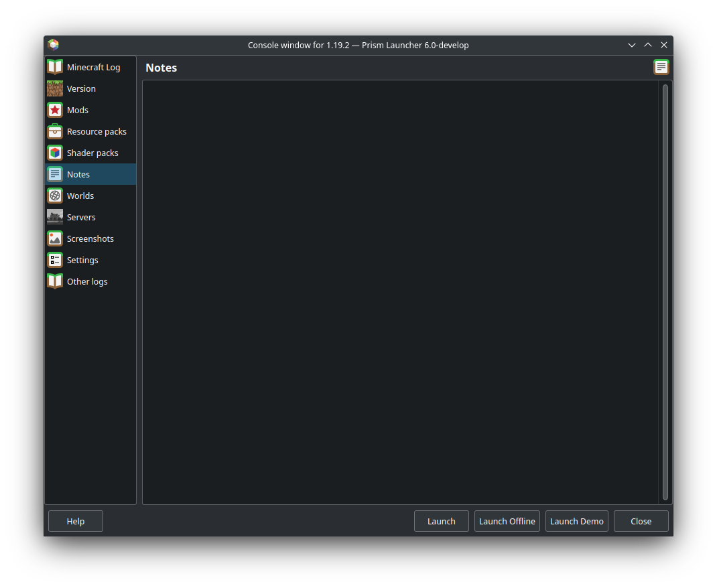Open the Worlds page
717x588 pixels.
[90, 196]
